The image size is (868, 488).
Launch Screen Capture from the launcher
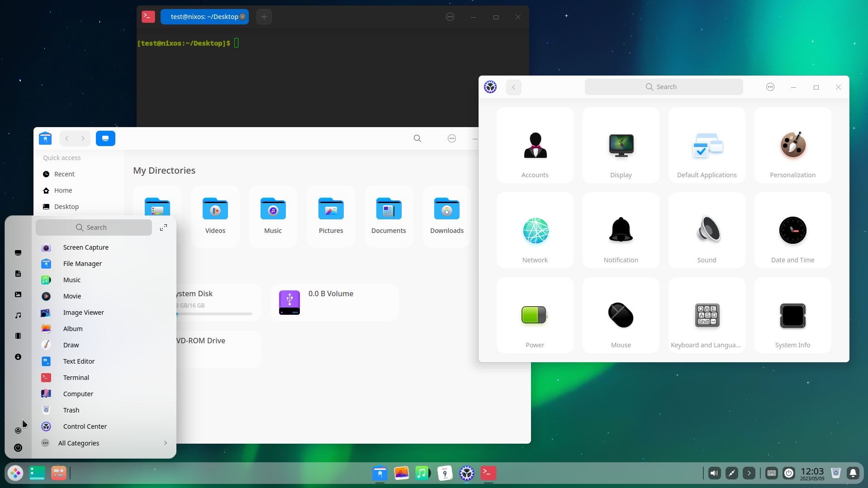tap(85, 247)
